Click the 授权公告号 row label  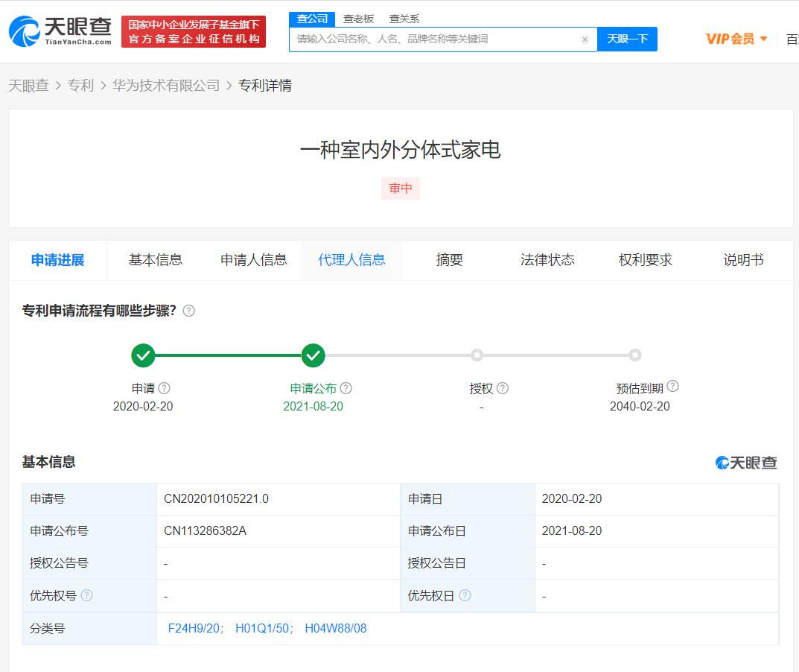tap(59, 563)
